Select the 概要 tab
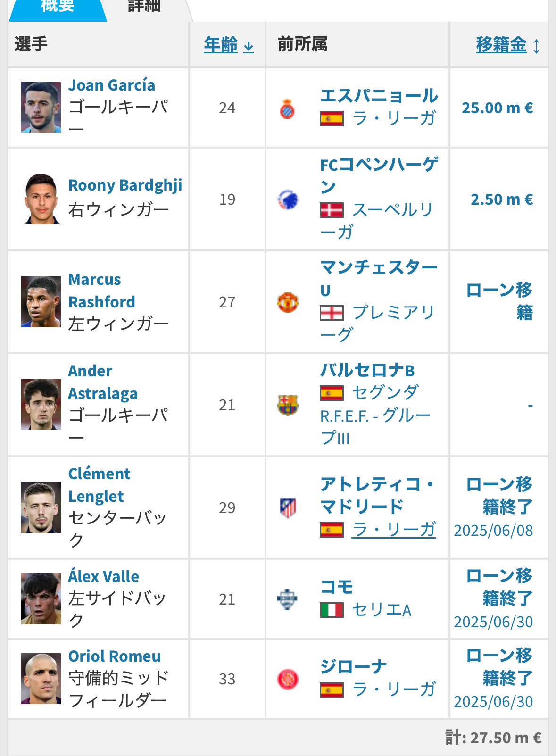The height and width of the screenshot is (756, 556). (58, 7)
